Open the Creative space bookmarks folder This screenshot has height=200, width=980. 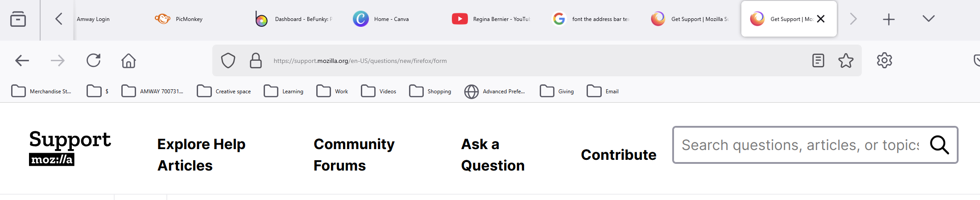click(x=224, y=91)
